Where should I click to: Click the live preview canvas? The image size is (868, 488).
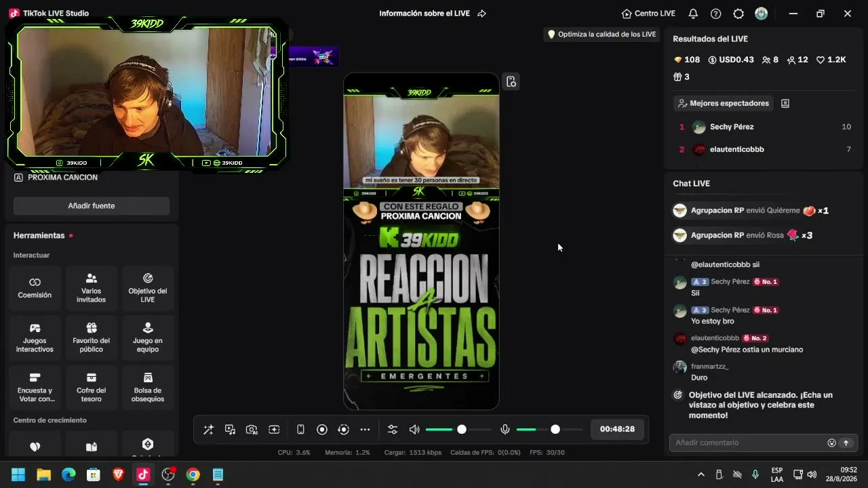pos(421,241)
